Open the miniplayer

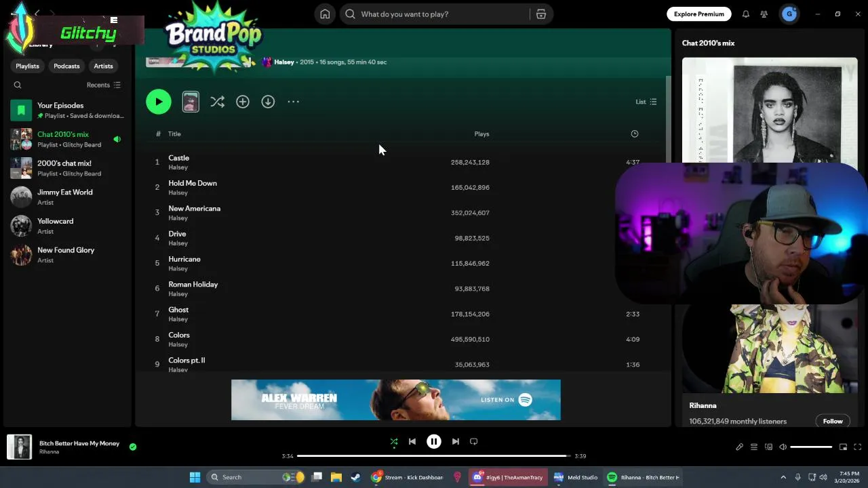(x=843, y=447)
